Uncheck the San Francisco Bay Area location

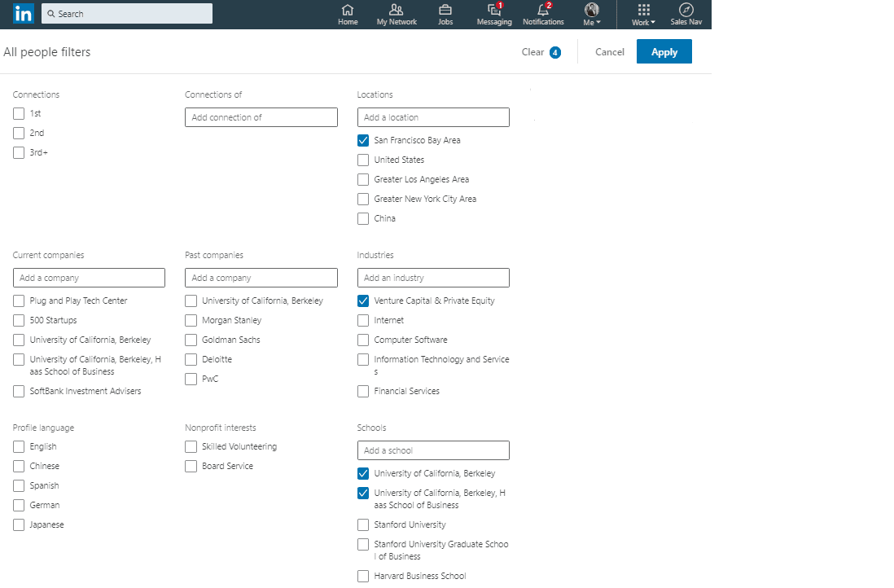point(362,140)
